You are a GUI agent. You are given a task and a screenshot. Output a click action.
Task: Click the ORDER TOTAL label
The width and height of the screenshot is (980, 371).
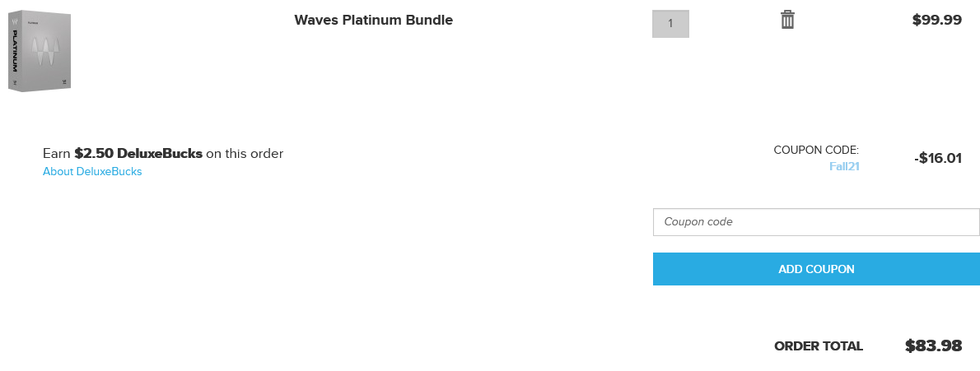tap(819, 346)
